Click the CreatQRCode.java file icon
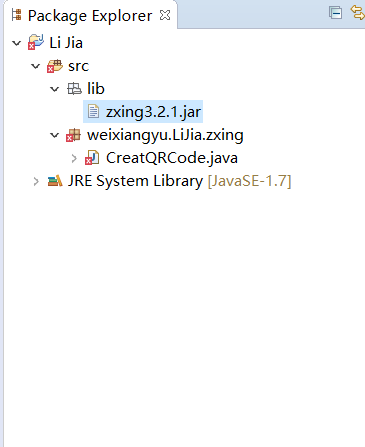The image size is (365, 447). (x=92, y=158)
